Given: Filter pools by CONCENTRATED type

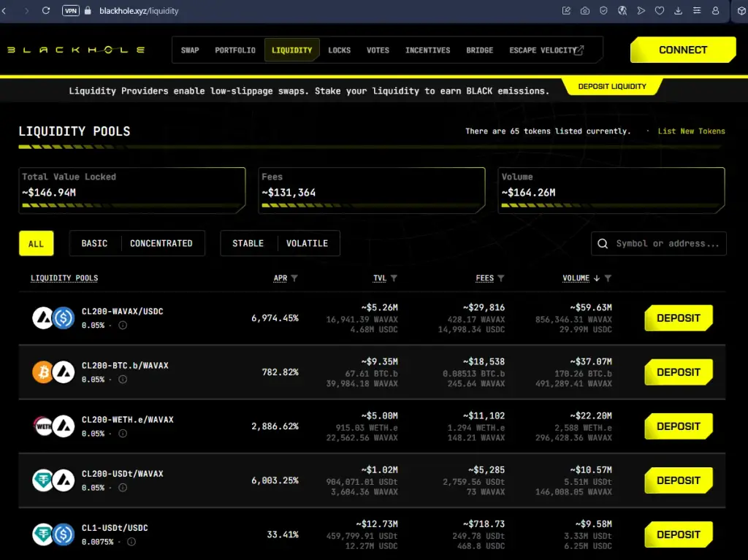Looking at the screenshot, I should pyautogui.click(x=161, y=243).
